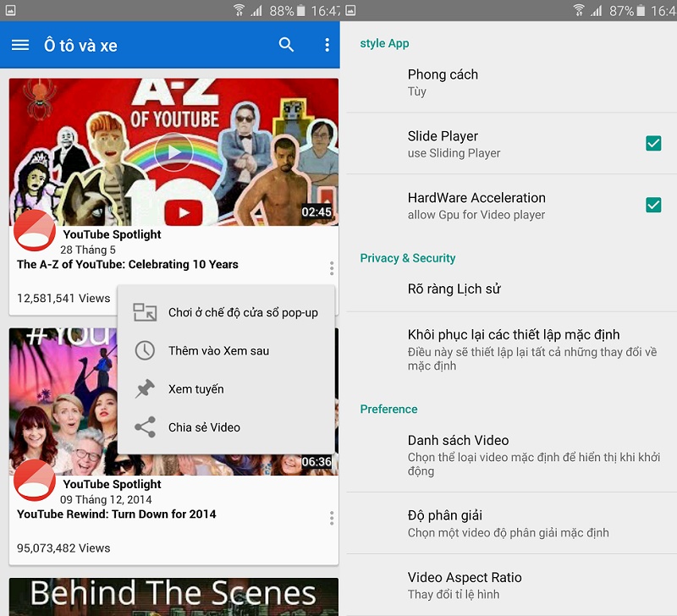Tap the 'Preference' section header
The image size is (677, 616).
tap(388, 409)
